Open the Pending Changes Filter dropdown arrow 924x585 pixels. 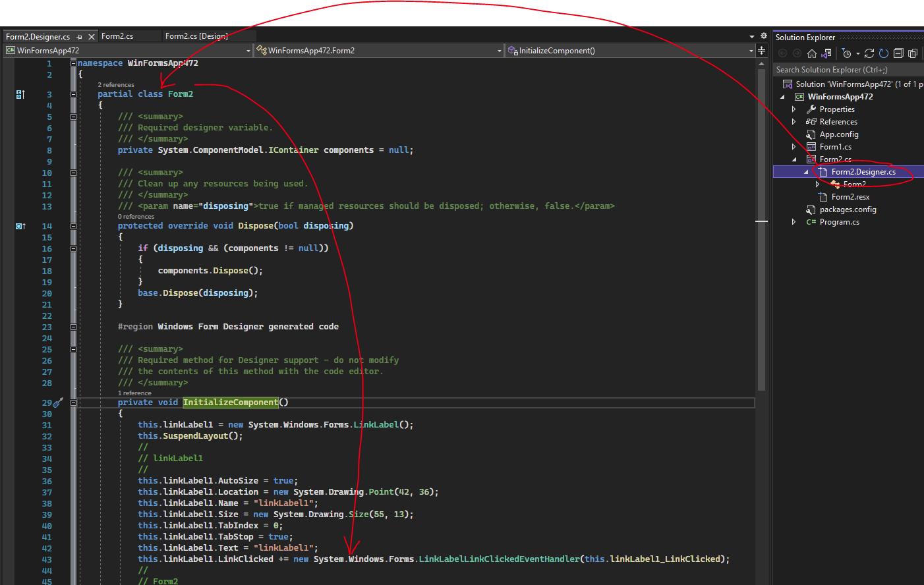[x=857, y=53]
